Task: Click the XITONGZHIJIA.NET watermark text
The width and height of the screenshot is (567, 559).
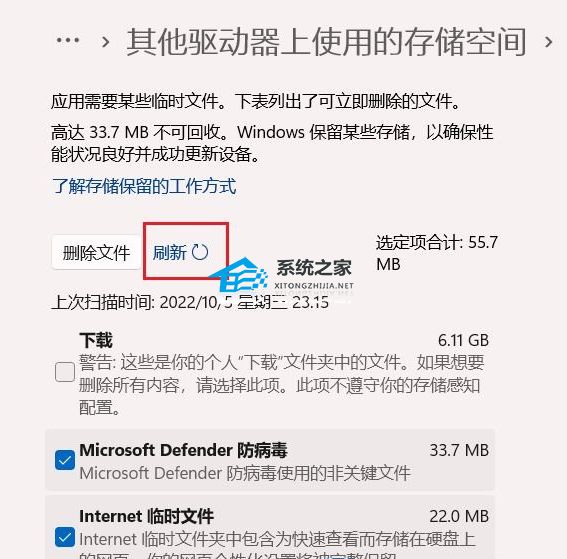Action: point(314,286)
